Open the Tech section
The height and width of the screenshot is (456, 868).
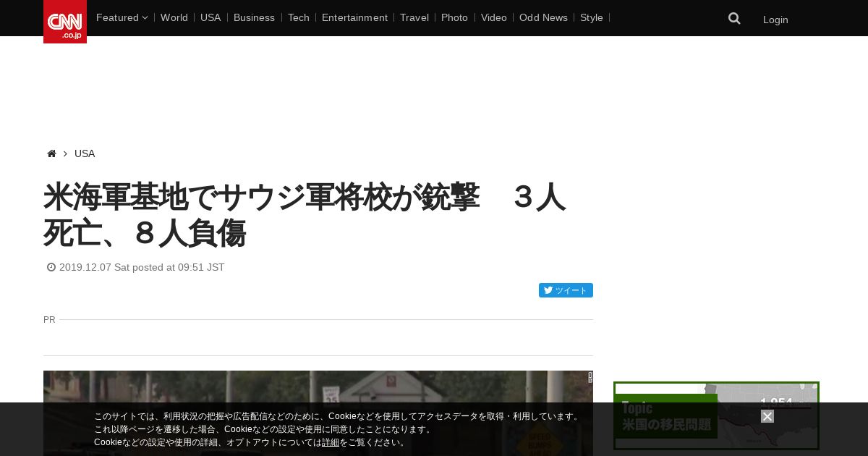pos(299,17)
